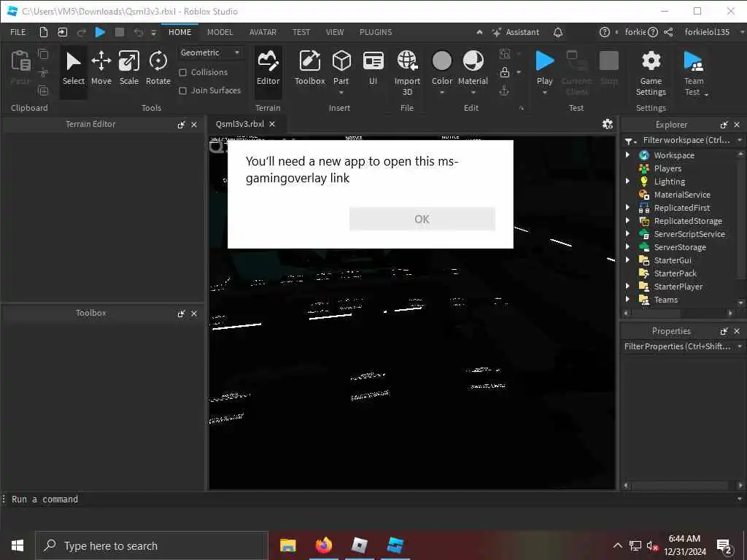747x560 pixels.
Task: Open Game Settings
Action: (651, 72)
